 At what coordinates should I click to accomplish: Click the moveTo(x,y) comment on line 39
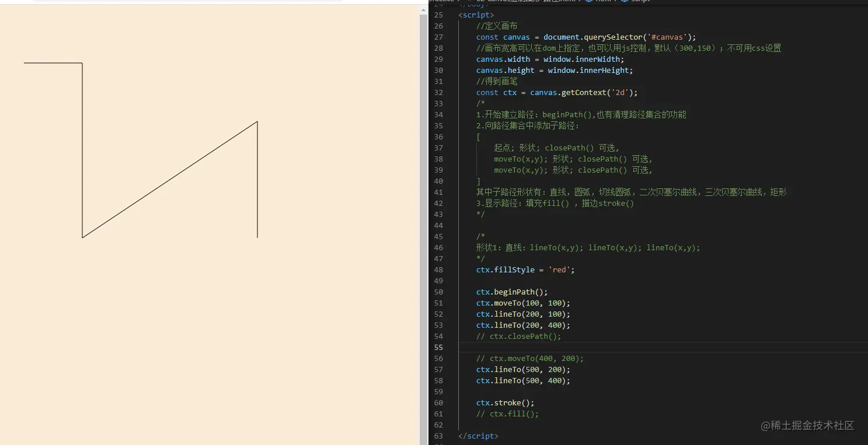[573, 170]
